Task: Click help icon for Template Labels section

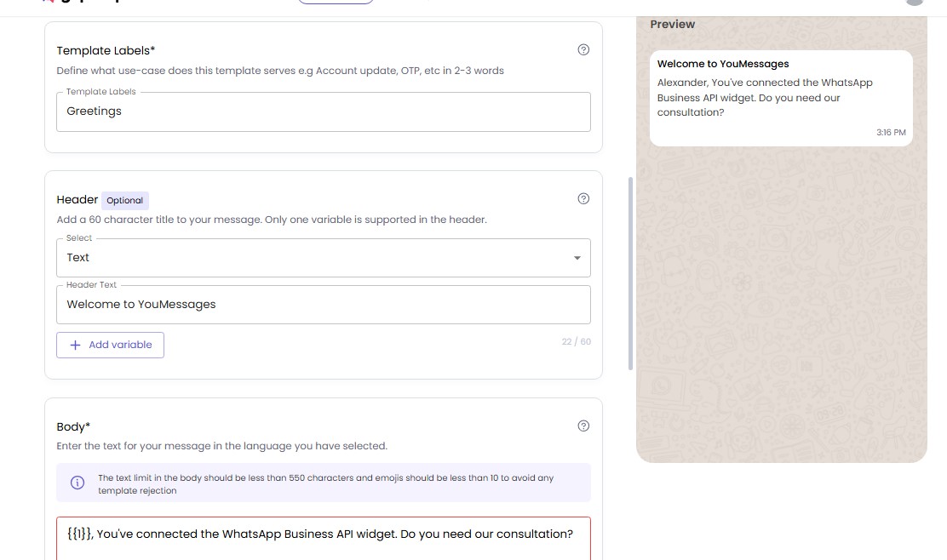Action: [x=583, y=49]
